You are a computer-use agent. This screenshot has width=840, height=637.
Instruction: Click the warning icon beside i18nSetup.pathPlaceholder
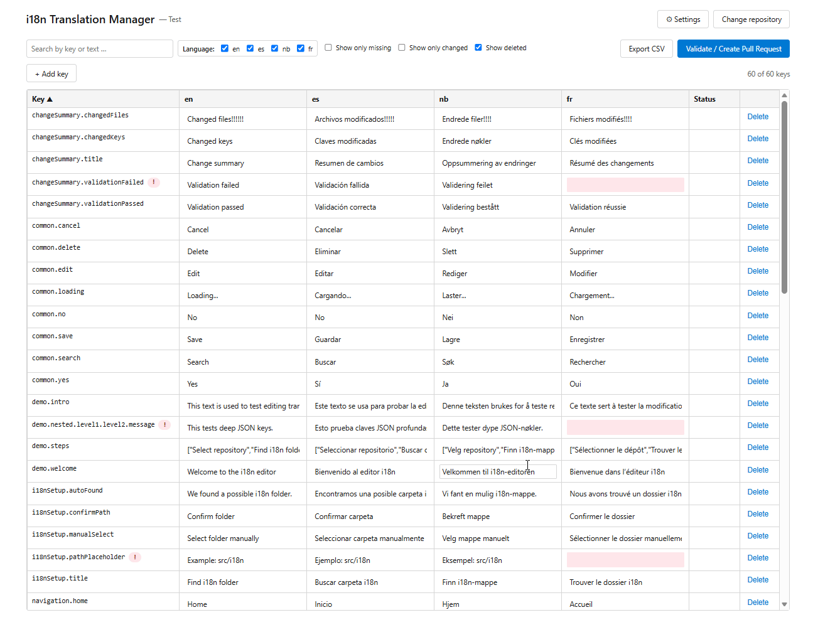[135, 557]
